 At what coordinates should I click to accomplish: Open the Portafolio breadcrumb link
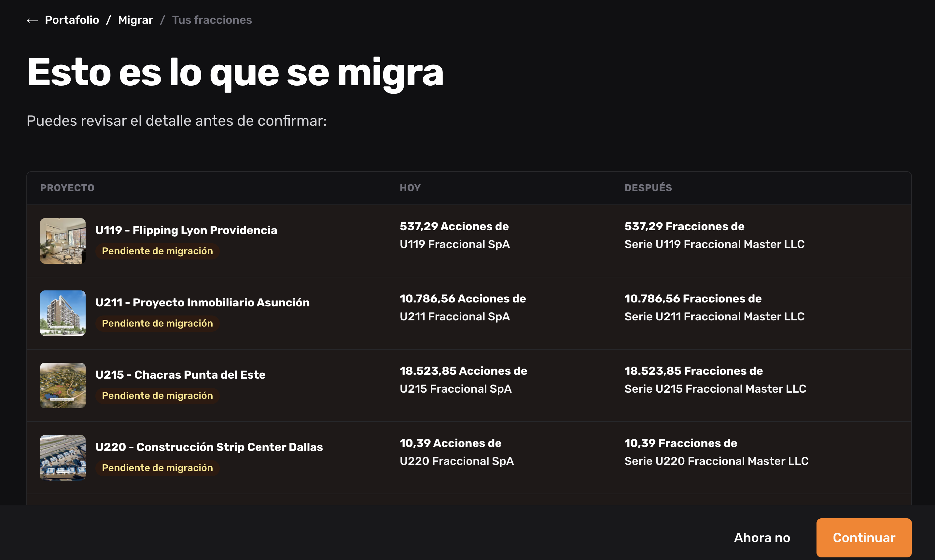72,20
